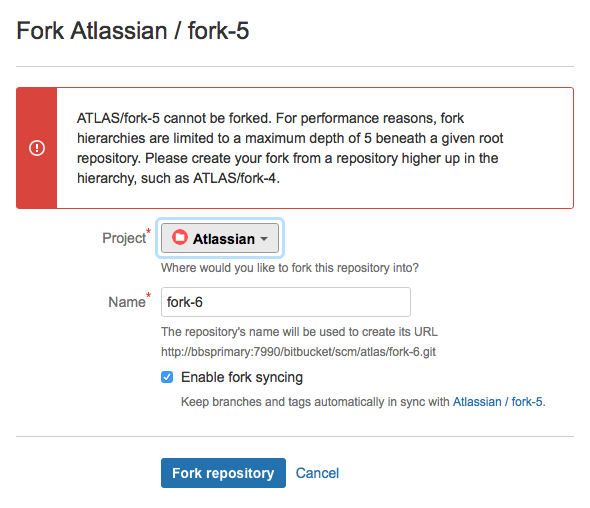
Task: Click the 'Fork Atlassian / fork-5' page heading
Action: tap(132, 30)
